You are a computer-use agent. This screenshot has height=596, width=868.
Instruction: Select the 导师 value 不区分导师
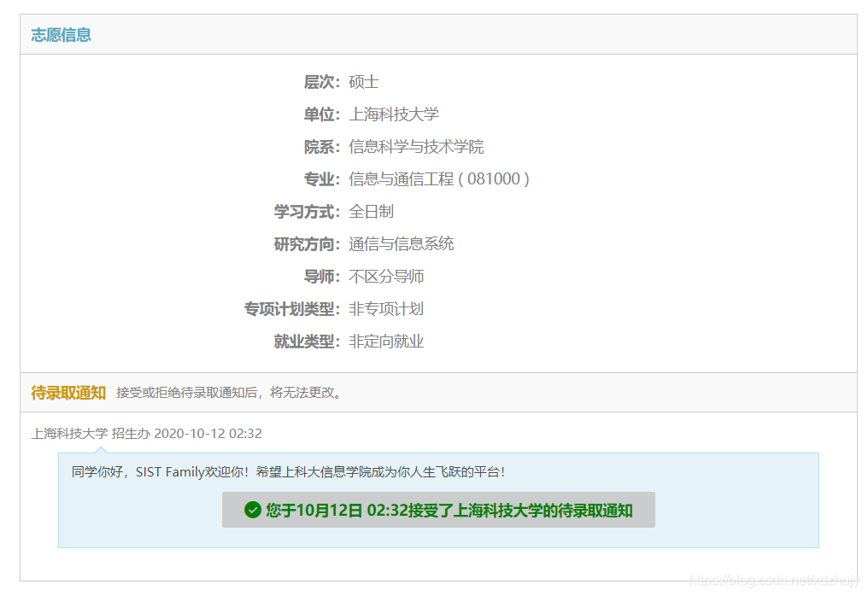pos(386,276)
